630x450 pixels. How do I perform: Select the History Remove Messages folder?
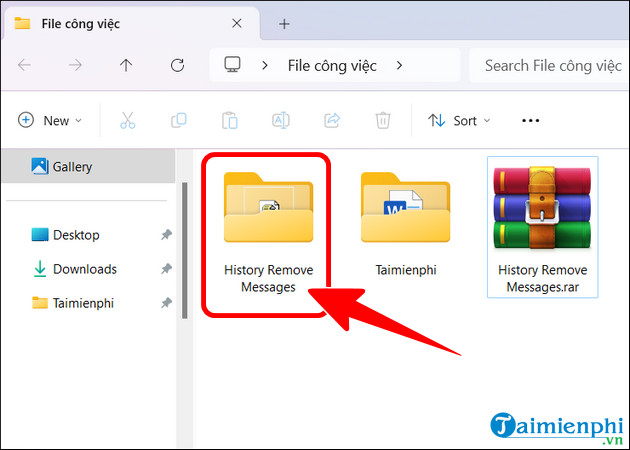point(268,233)
